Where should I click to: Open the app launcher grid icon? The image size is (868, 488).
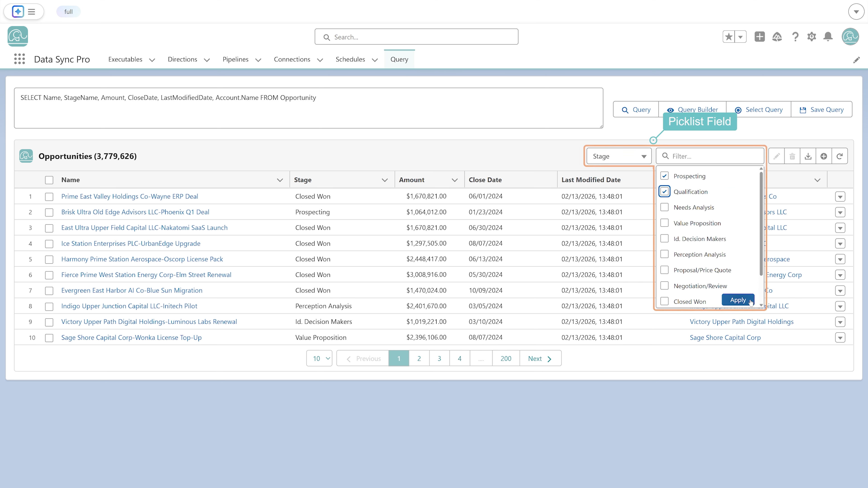click(x=19, y=59)
